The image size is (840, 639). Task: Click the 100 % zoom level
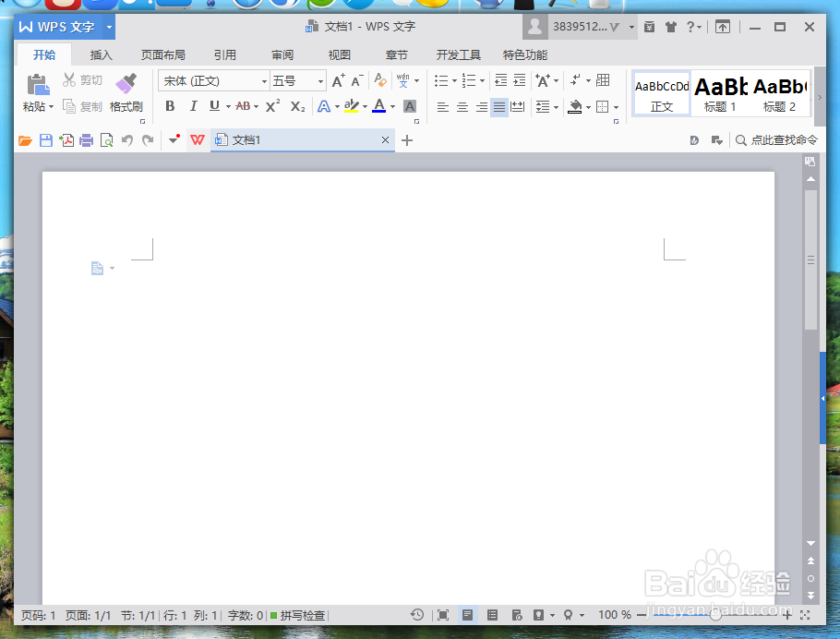[615, 615]
